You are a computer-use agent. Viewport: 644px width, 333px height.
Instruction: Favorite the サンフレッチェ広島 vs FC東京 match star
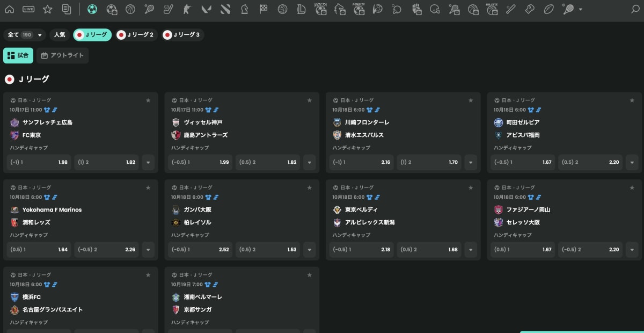148,100
